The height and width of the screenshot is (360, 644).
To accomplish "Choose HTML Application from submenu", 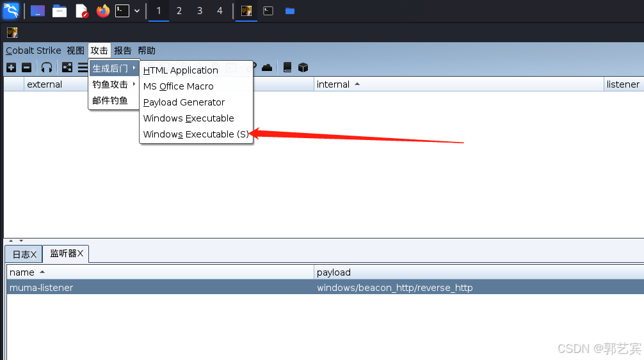I will coord(196,70).
